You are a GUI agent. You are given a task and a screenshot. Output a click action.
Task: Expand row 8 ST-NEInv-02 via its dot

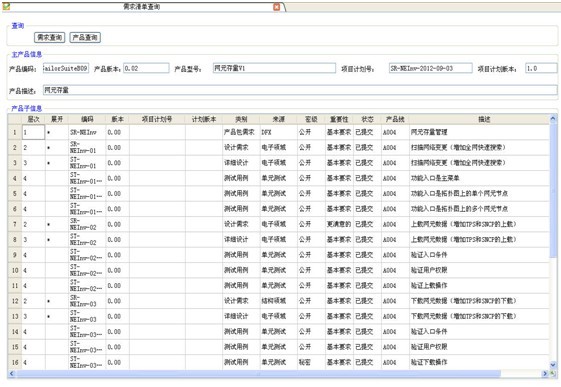click(x=48, y=240)
